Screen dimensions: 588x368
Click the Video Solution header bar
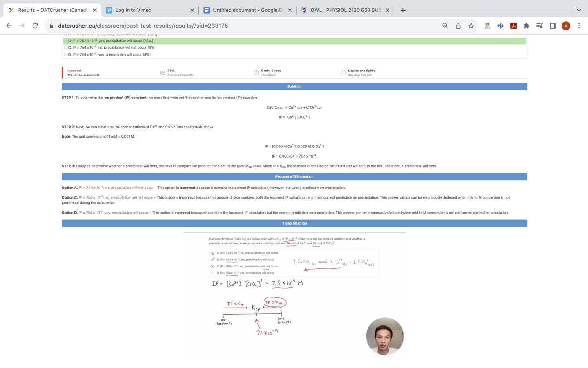click(294, 223)
